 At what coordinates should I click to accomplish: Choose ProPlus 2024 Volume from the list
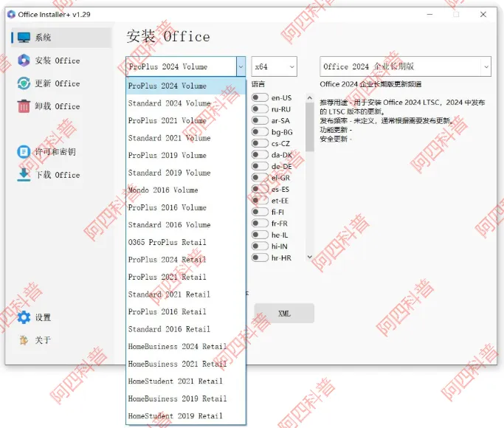pos(186,86)
